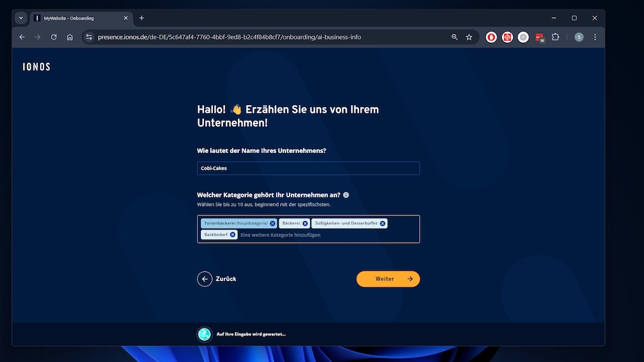Screen dimensions: 644x362
Task: Remove the Backbedarf category tag
Action: [233, 235]
